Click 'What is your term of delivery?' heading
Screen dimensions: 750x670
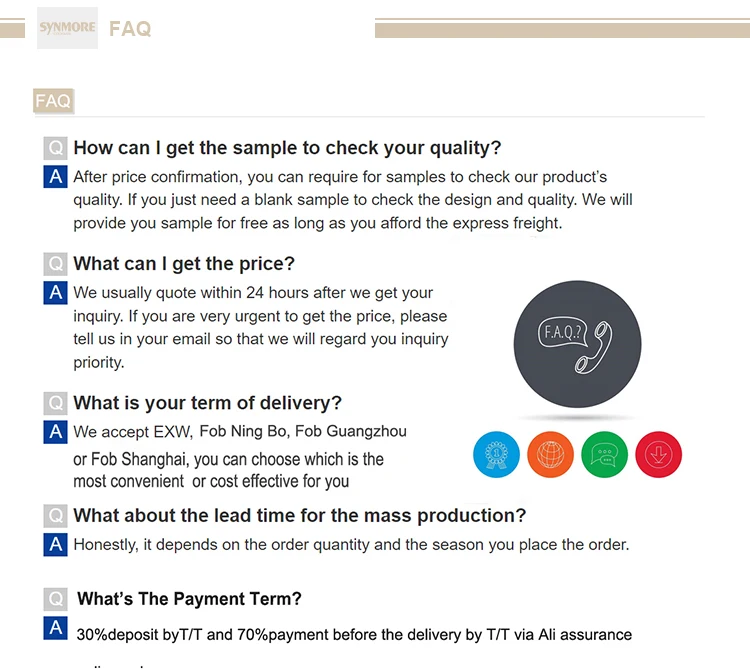pos(207,403)
